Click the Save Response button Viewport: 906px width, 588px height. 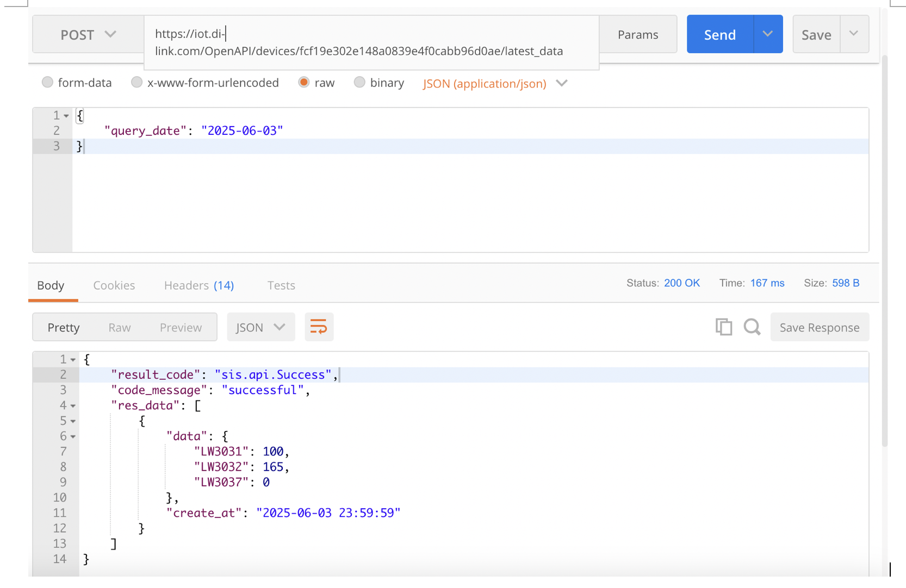click(x=819, y=327)
